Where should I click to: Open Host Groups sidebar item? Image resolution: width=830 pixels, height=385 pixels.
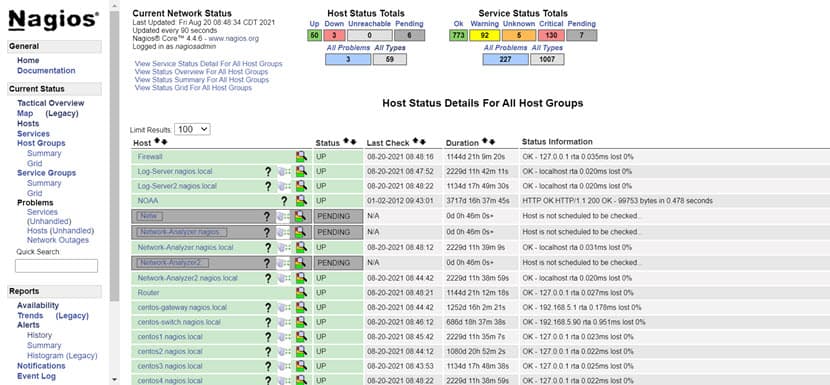[x=41, y=143]
